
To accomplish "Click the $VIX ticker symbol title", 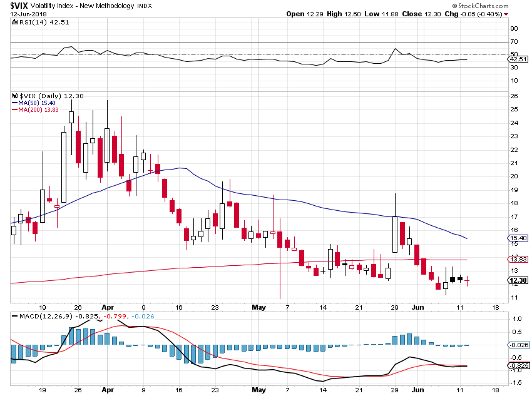I will [x=19, y=6].
